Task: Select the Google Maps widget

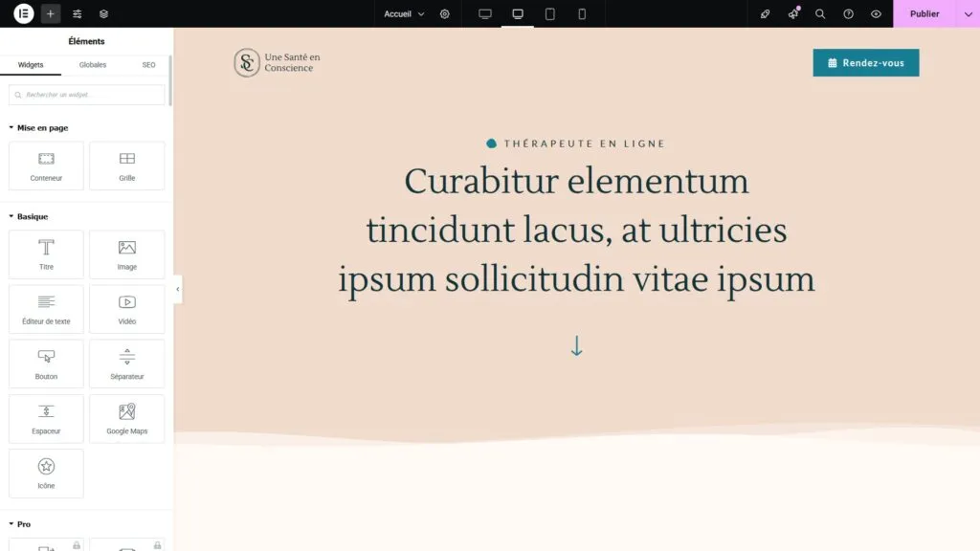Action: click(126, 418)
